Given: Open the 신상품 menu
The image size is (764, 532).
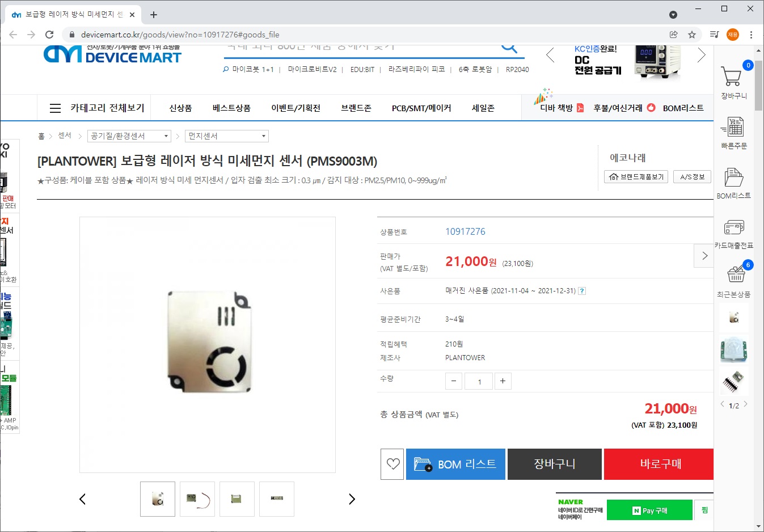Looking at the screenshot, I should (180, 108).
